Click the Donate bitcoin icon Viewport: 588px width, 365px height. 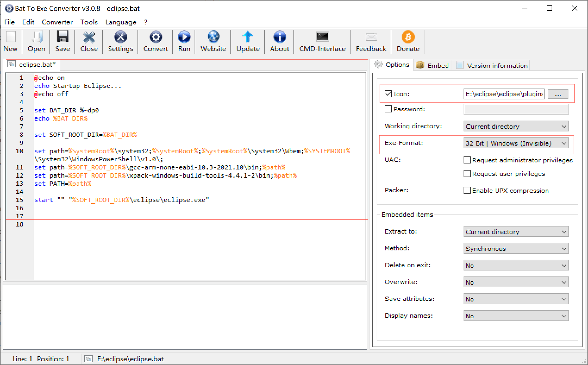[408, 37]
